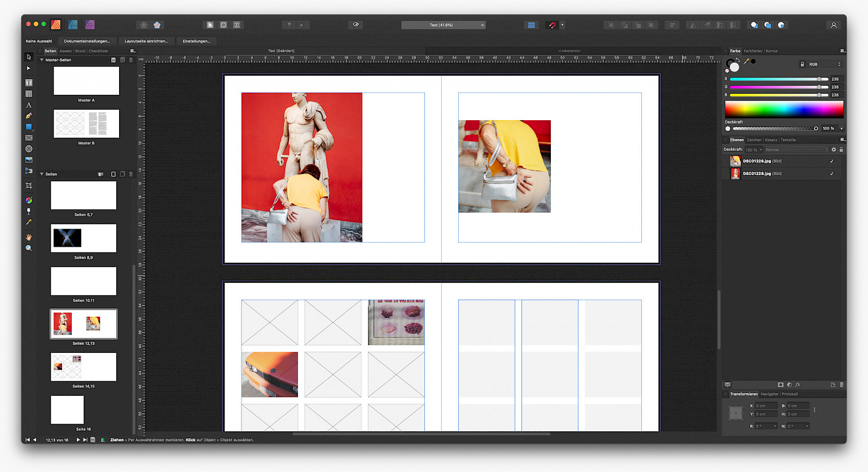The height and width of the screenshot is (472, 868).
Task: Select the Master B thumbnail
Action: [x=86, y=124]
